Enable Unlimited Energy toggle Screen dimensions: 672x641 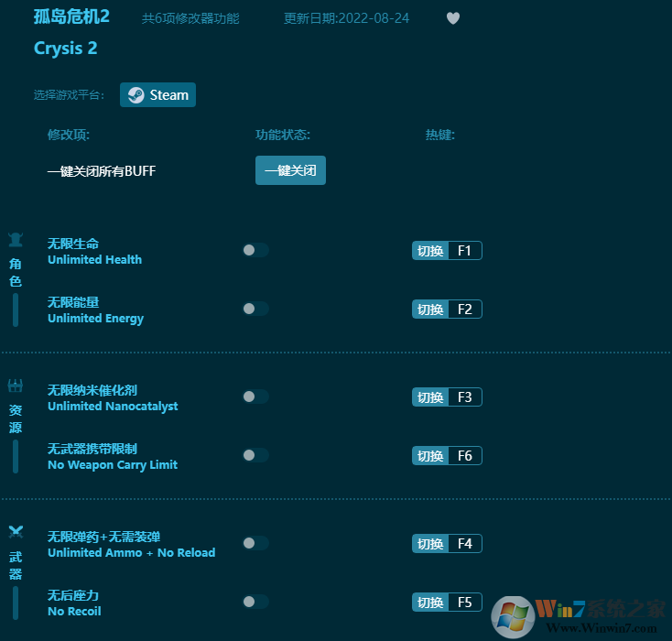[255, 309]
